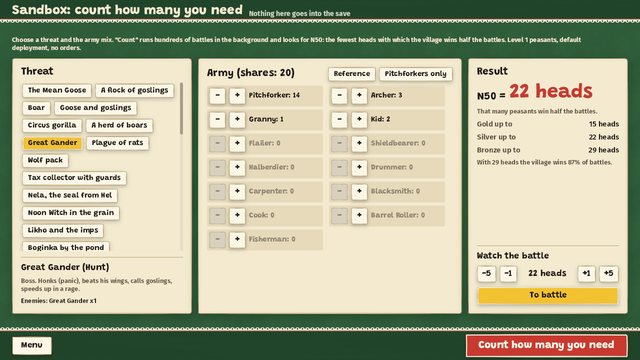Add a Drummer with plus button
Screen dimensions: 640x360
tap(359, 167)
